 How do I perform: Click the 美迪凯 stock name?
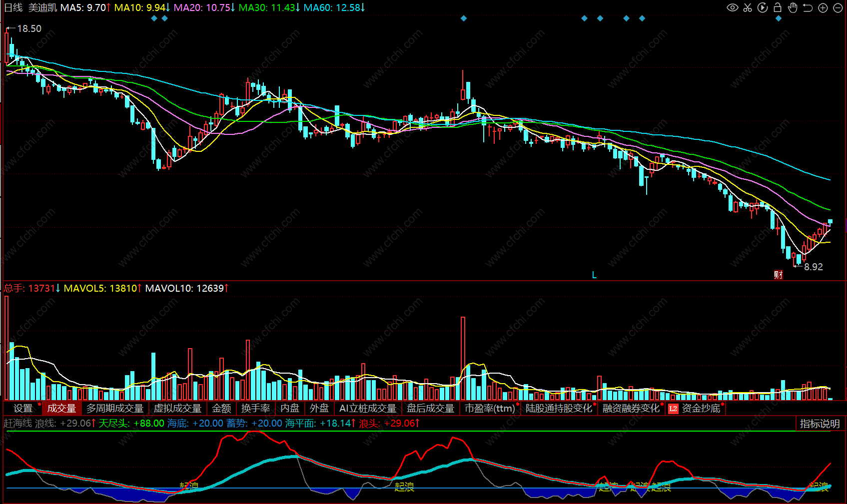pyautogui.click(x=42, y=7)
